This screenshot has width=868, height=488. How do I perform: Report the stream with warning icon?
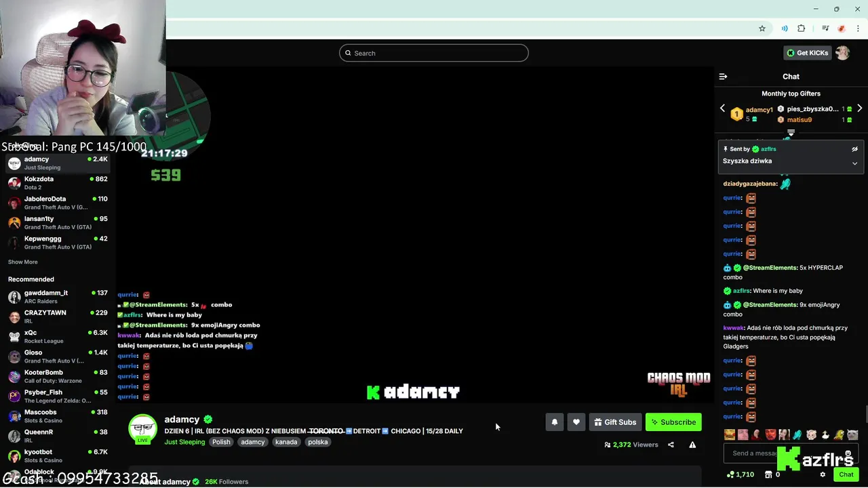click(692, 445)
